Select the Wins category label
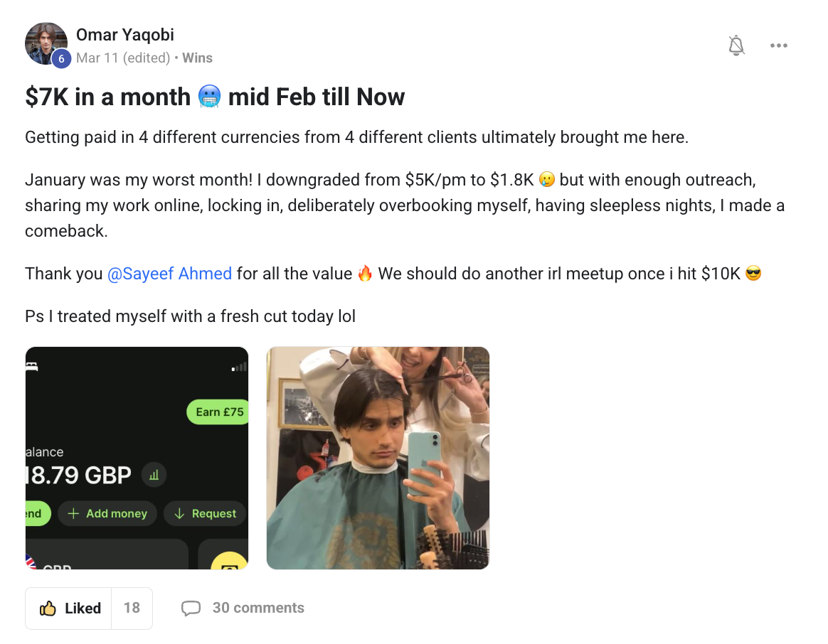 pyautogui.click(x=197, y=58)
